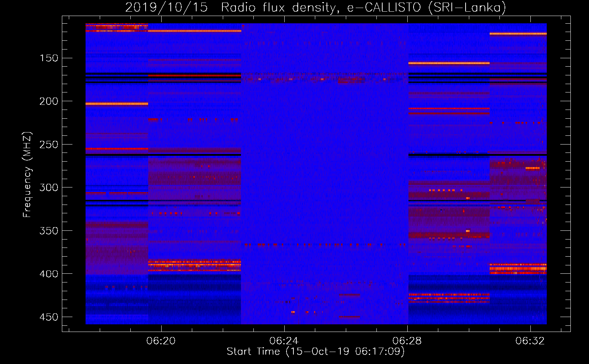589x364 pixels.
Task: Click the 300 frequency tick label
Action: pyautogui.click(x=49, y=187)
